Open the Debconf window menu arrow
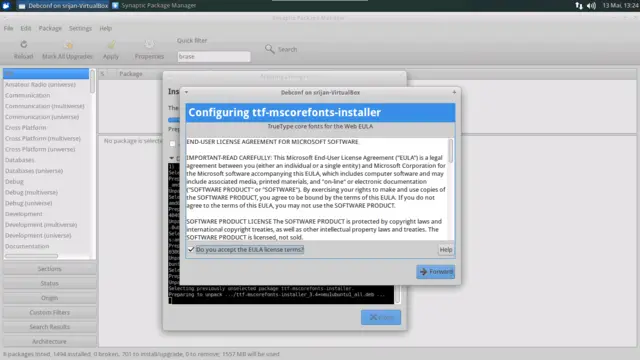 [x=187, y=92]
